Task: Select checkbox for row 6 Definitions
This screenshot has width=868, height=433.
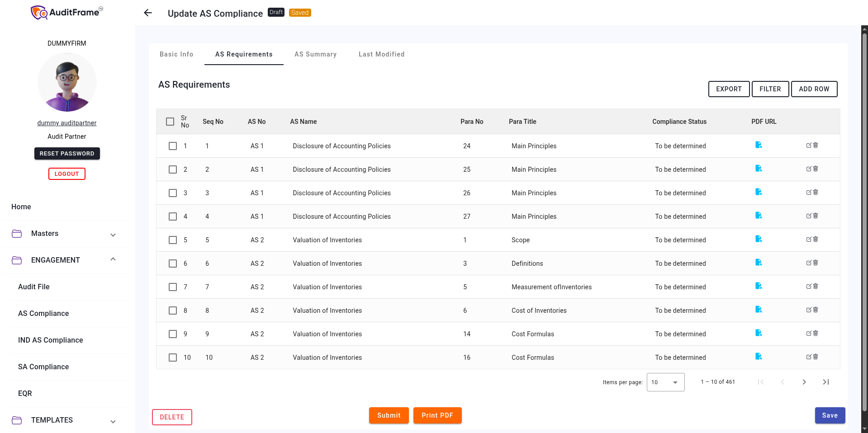Action: (173, 264)
